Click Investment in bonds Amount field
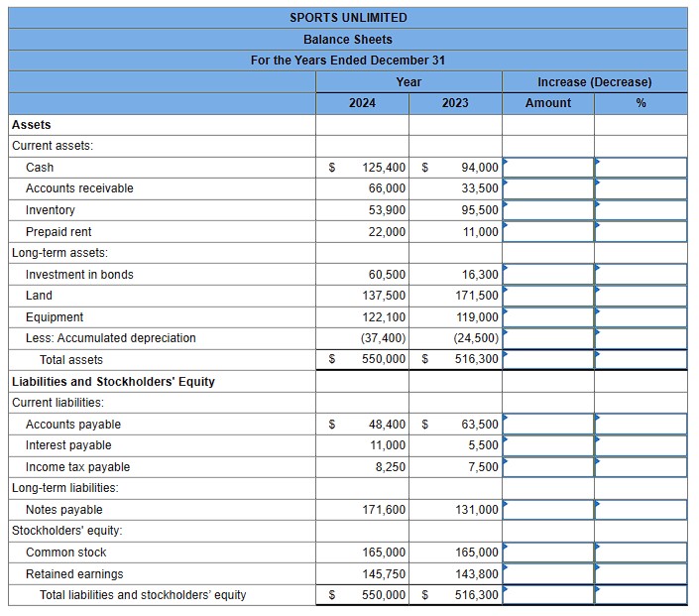Screen dimensions: 699x616 [x=548, y=275]
